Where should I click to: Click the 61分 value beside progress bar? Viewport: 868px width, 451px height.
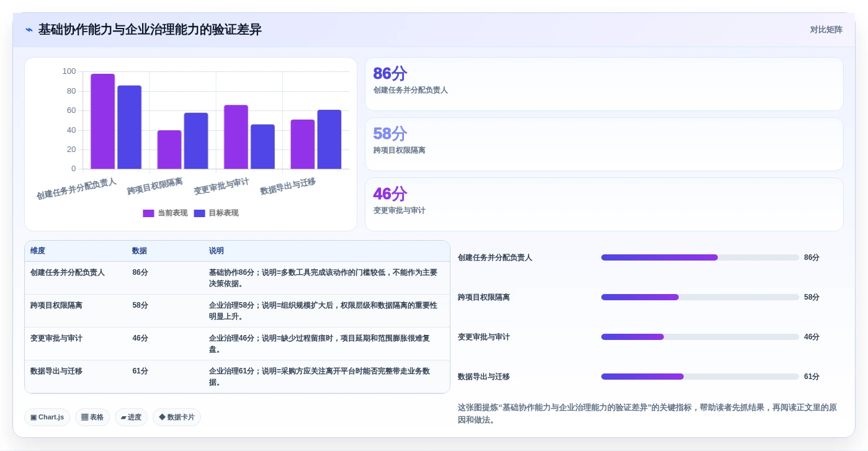[x=812, y=377]
